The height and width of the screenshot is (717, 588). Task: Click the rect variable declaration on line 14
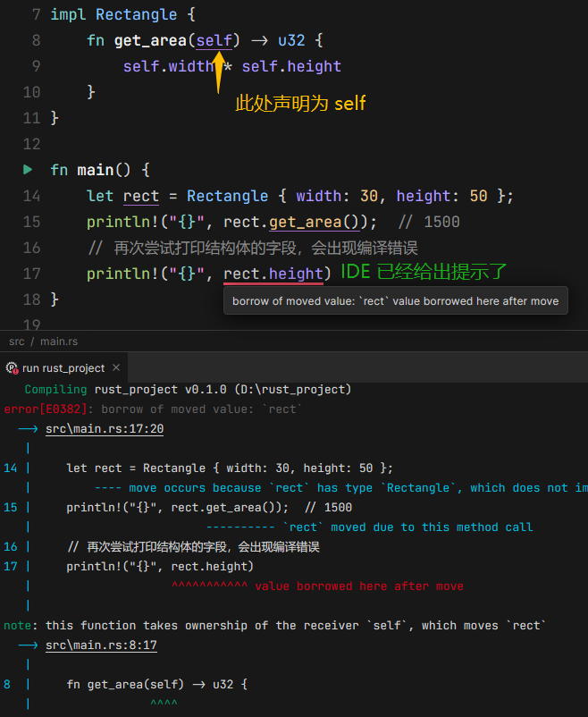[x=141, y=196]
